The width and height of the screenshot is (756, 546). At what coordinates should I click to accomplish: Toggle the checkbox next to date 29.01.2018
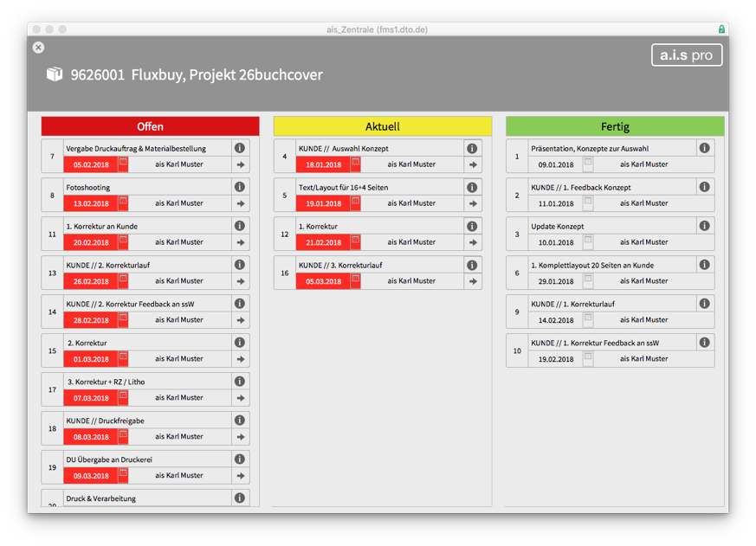[x=588, y=280]
